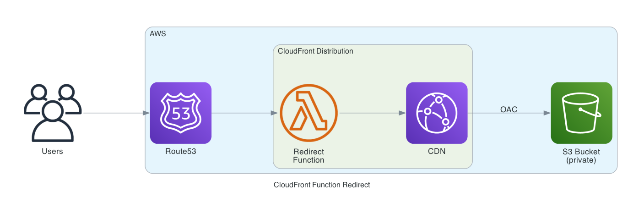The height and width of the screenshot is (213, 644).
Task: Click the "Redirect Function" label
Action: (309, 156)
